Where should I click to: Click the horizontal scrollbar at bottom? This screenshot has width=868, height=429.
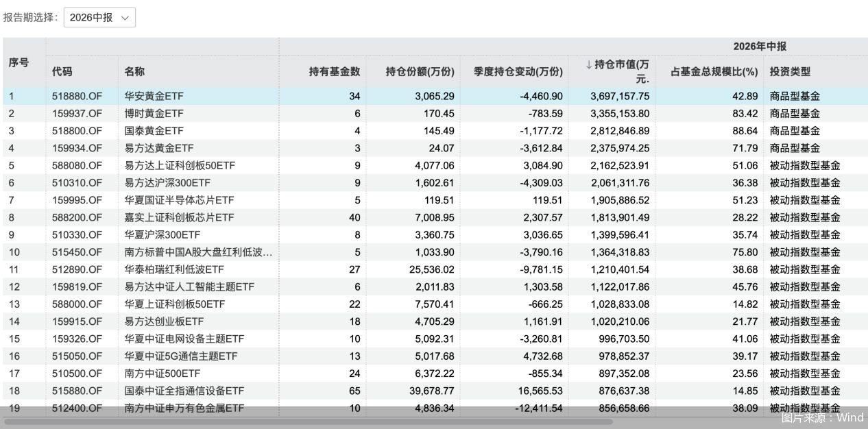point(309,421)
